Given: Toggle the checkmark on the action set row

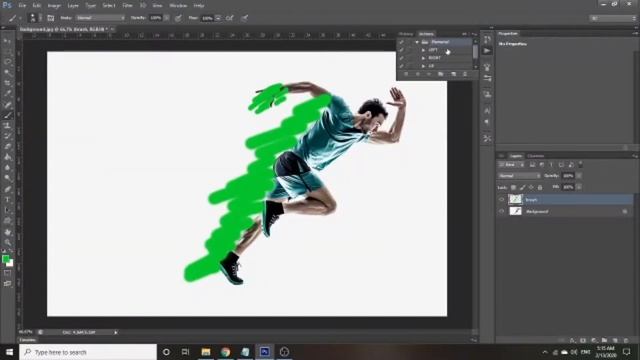Looking at the screenshot, I should 402,42.
